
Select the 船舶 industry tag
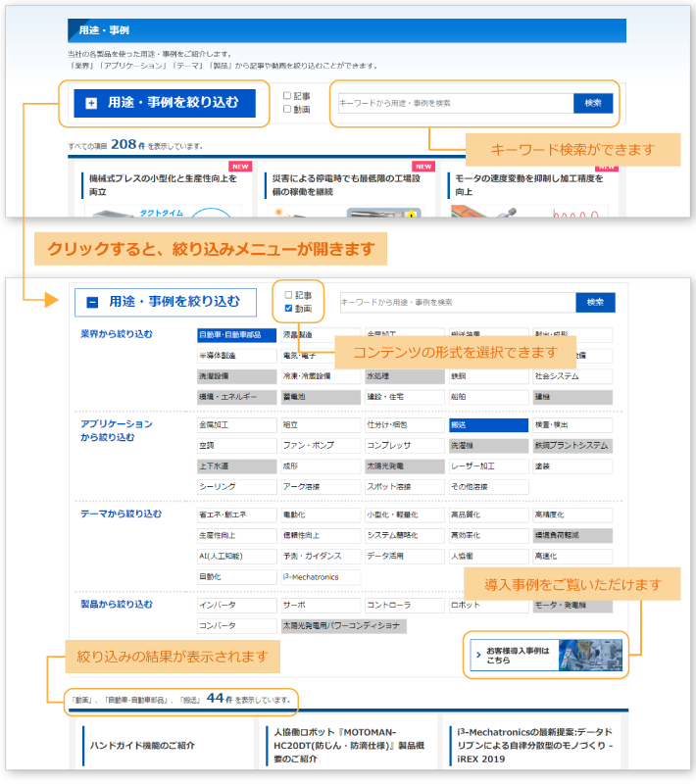(x=488, y=397)
